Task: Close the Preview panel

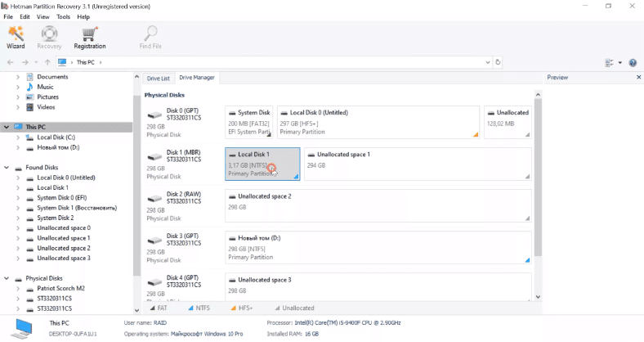Action: (x=638, y=77)
